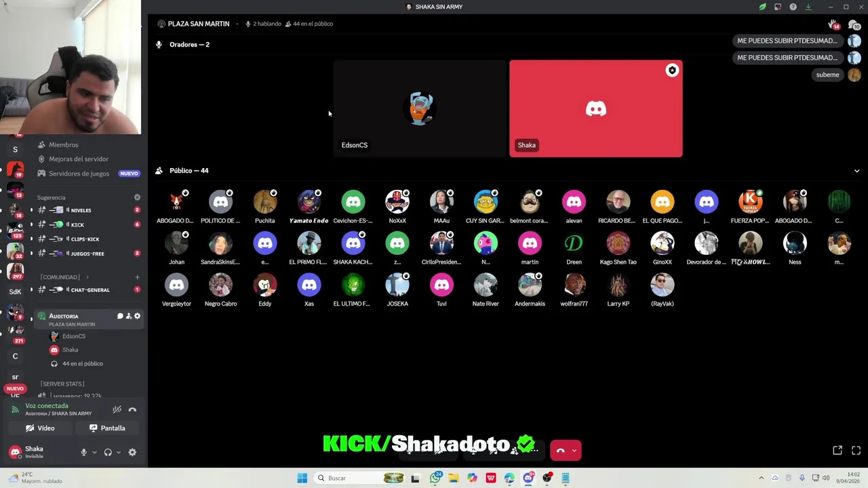Open the dropdown arrow next to leave button
This screenshot has height=488, width=868.
point(574,450)
